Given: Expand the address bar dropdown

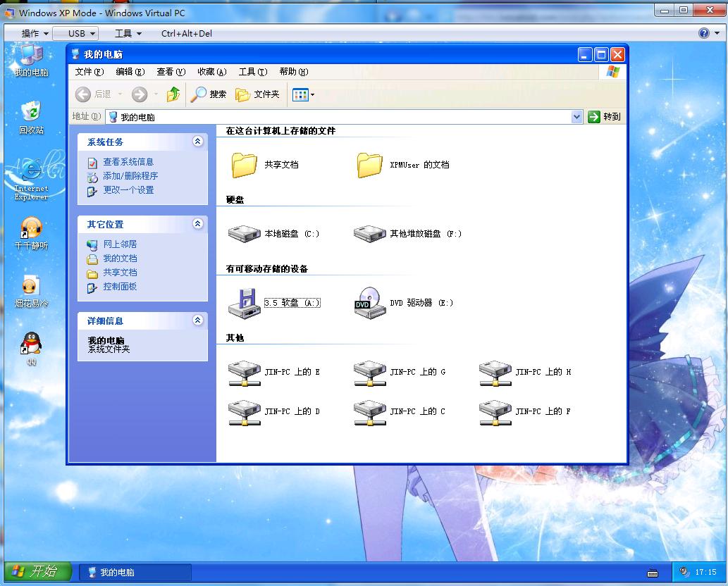Looking at the screenshot, I should 576,117.
